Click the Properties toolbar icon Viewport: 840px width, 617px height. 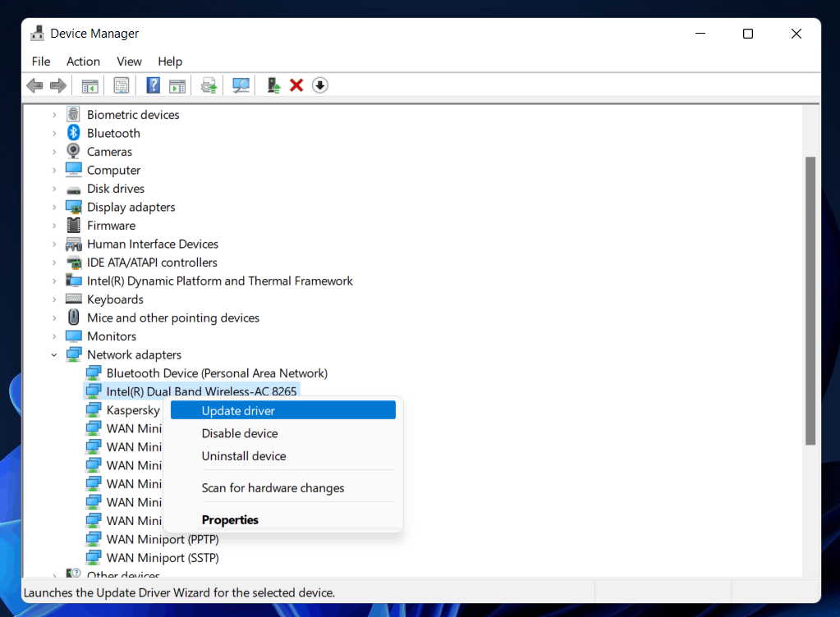coord(122,85)
